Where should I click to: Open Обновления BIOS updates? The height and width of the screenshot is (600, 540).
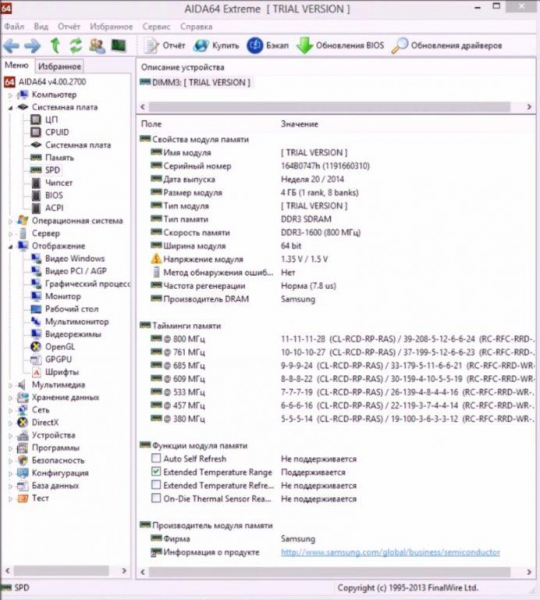point(340,46)
